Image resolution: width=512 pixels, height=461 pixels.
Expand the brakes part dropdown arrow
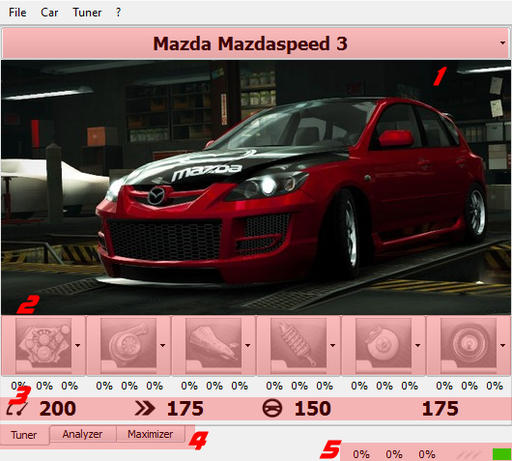click(x=418, y=345)
